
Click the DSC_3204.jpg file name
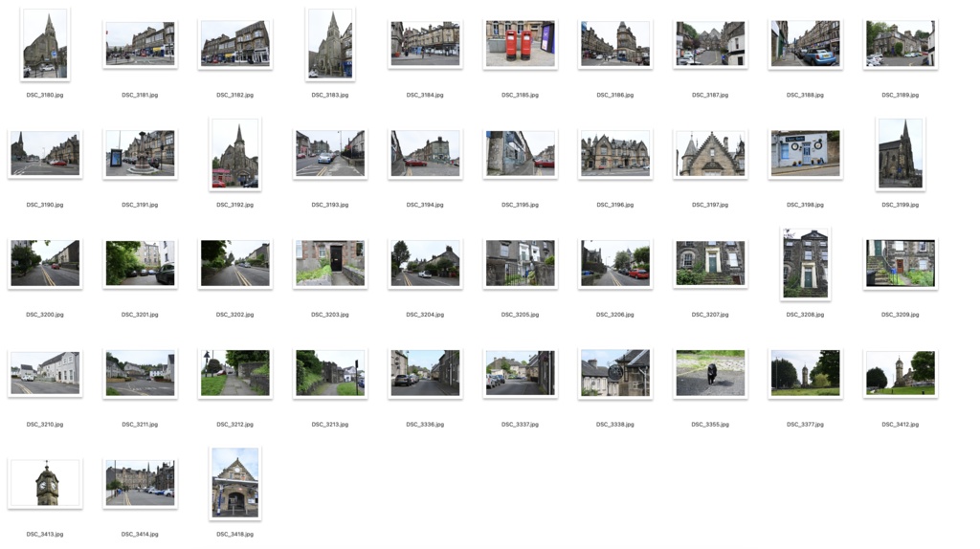click(425, 315)
